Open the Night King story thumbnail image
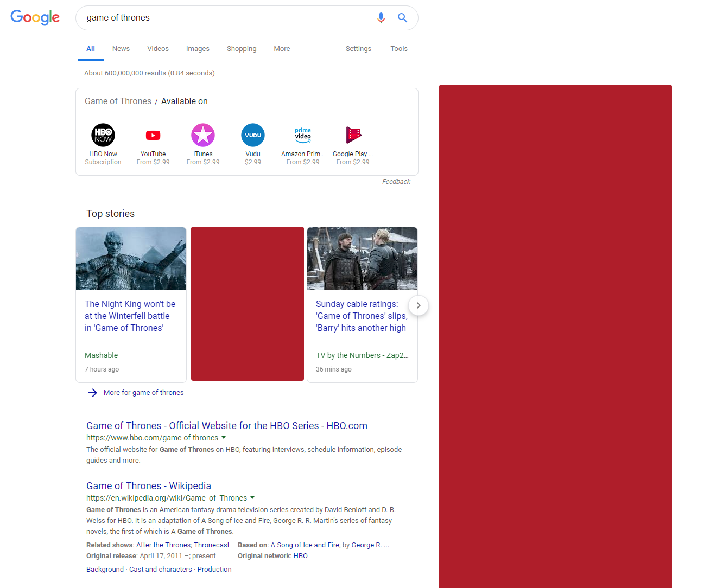The width and height of the screenshot is (710, 588). point(131,258)
